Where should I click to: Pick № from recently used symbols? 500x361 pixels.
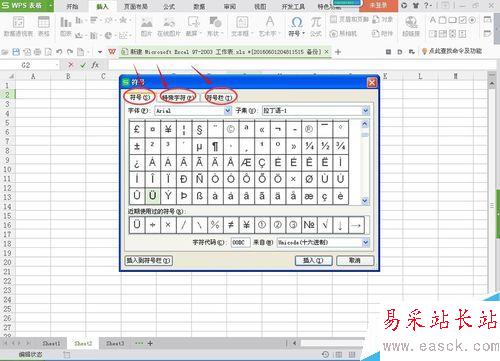[x=309, y=225]
